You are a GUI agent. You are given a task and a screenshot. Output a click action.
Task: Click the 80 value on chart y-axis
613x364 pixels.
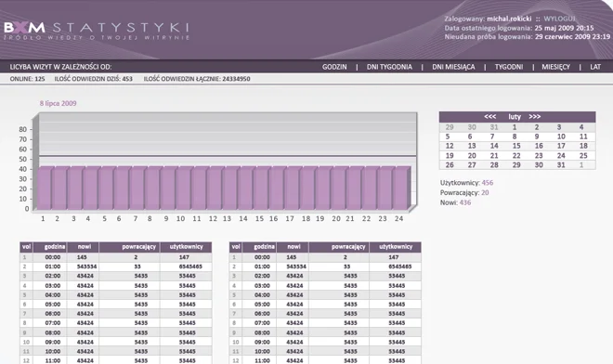[23, 129]
